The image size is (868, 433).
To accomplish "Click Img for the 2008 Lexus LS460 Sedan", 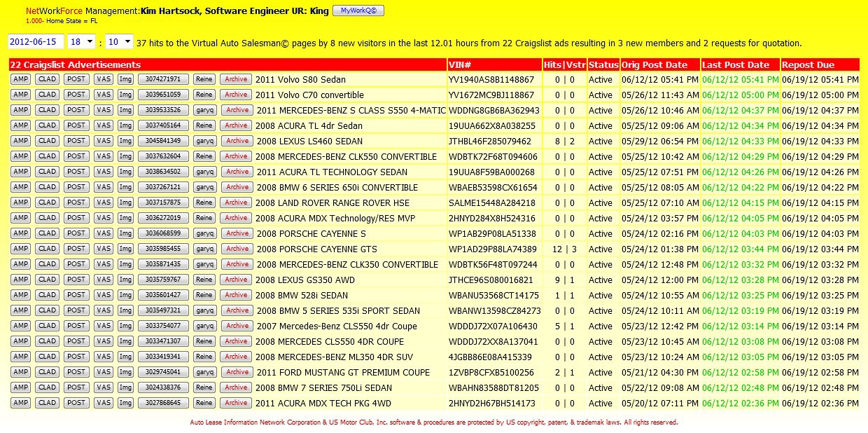I will click(125, 141).
